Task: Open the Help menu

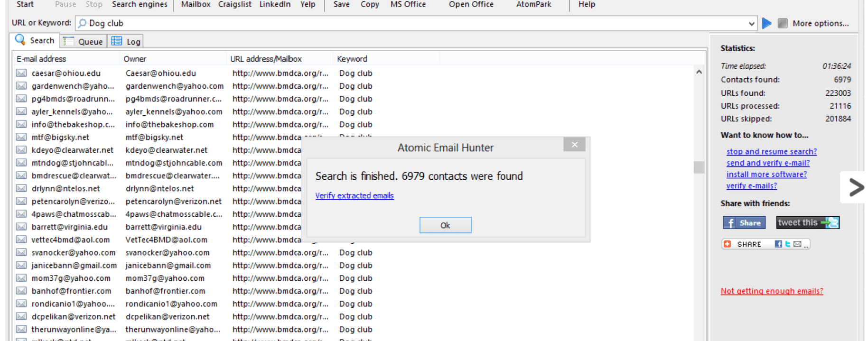Action: click(587, 4)
